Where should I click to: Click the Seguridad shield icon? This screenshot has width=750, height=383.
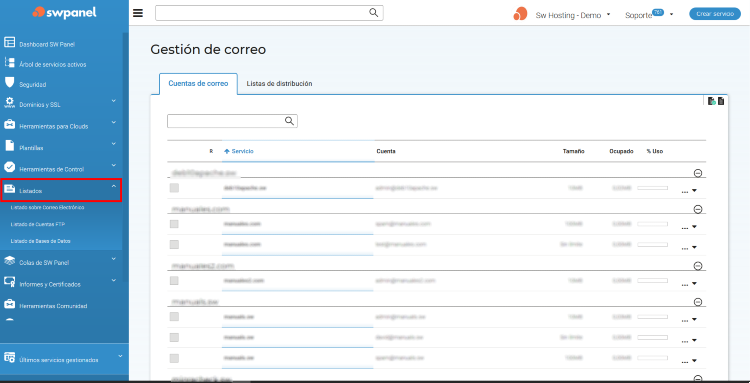tap(10, 82)
